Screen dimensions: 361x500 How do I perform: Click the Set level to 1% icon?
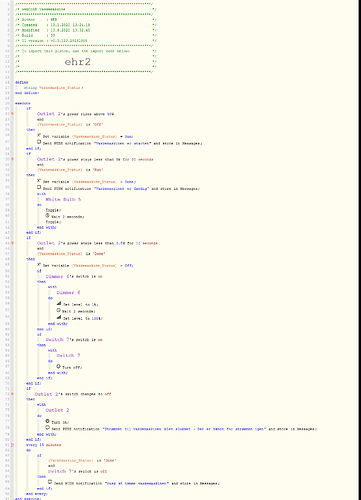tap(59, 304)
